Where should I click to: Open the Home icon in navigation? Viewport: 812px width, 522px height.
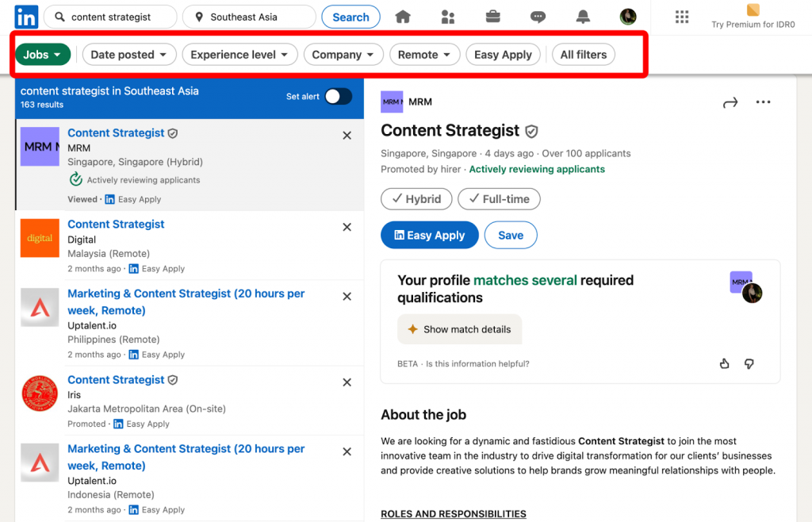[404, 16]
